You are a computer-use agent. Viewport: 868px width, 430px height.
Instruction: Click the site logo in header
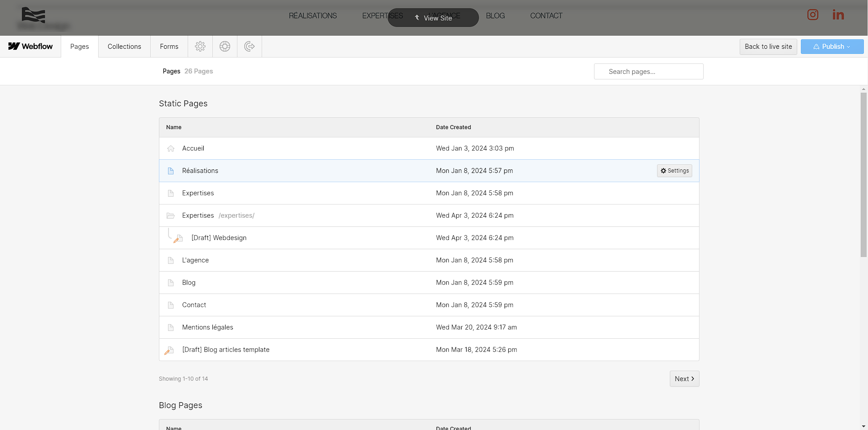click(x=33, y=15)
